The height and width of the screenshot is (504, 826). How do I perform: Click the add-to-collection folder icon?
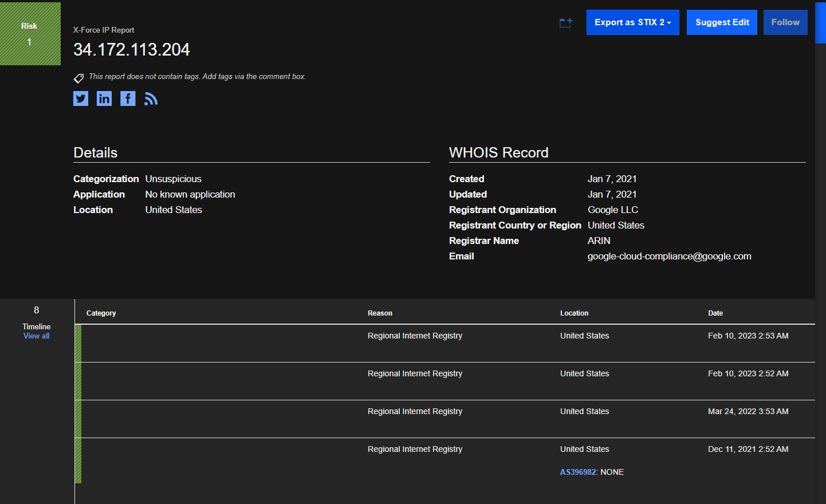pyautogui.click(x=566, y=23)
